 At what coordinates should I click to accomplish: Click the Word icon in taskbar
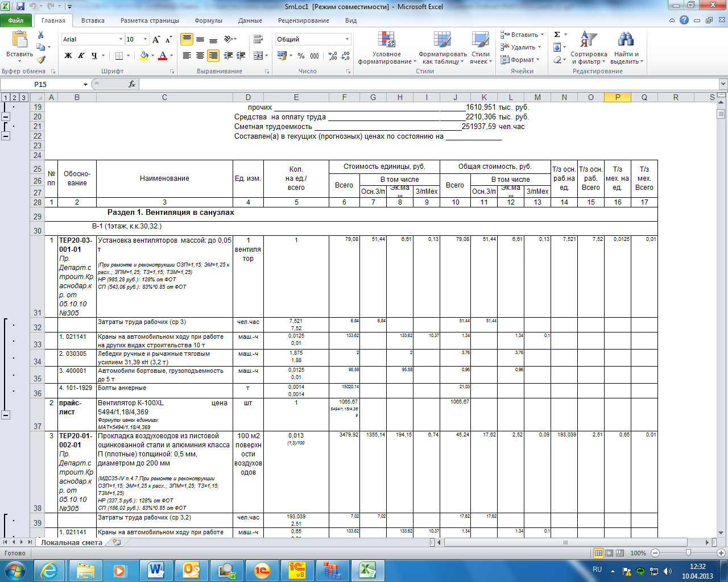pyautogui.click(x=155, y=569)
